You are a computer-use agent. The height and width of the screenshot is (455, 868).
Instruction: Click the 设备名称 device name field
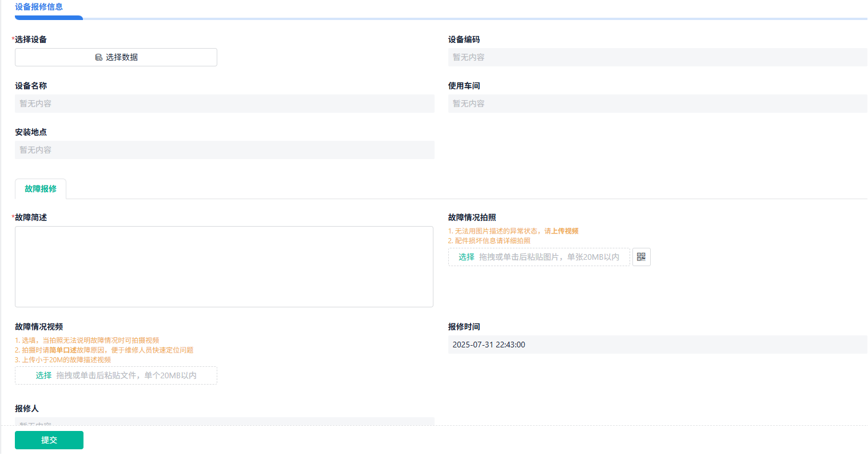pos(223,104)
